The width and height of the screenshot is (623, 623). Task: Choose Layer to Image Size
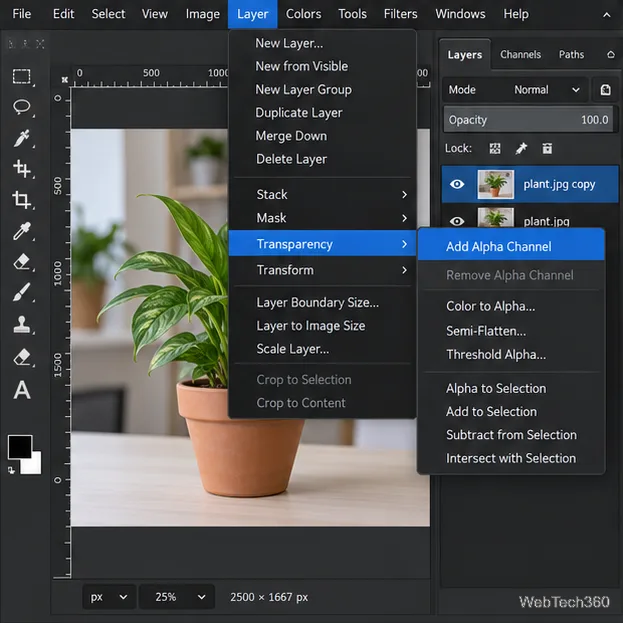point(322,326)
